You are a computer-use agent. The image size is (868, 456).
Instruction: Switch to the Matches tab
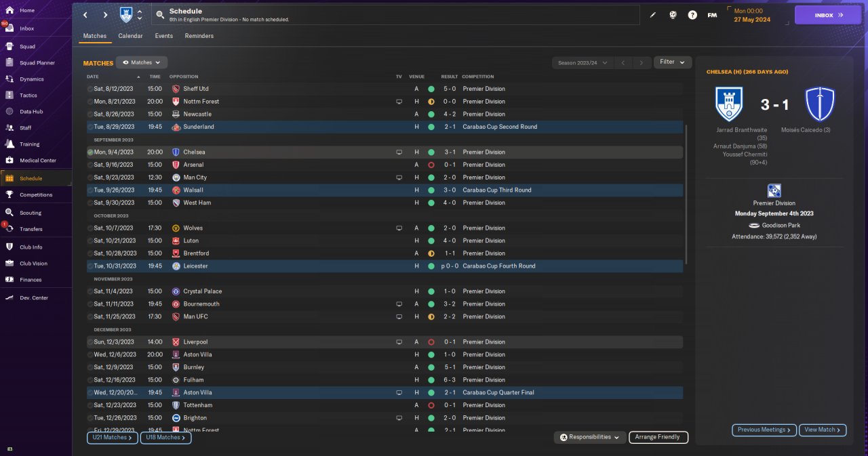[95, 36]
